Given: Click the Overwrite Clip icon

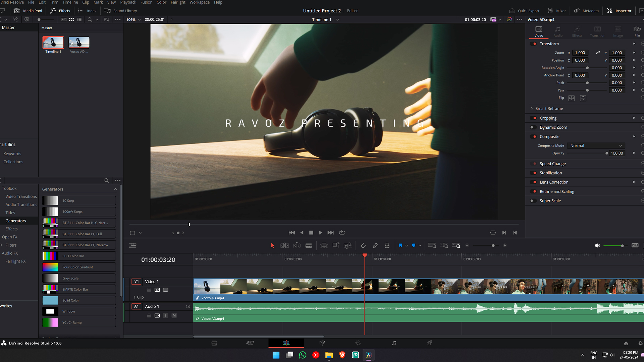Looking at the screenshot, I should [x=336, y=246].
